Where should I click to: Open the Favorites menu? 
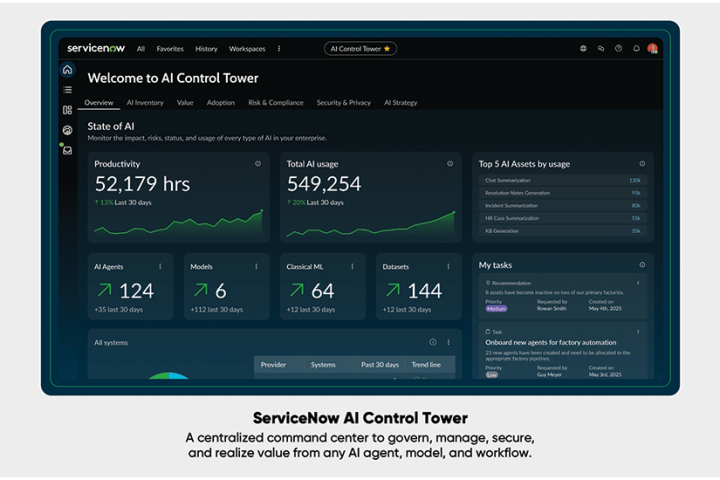(x=170, y=49)
